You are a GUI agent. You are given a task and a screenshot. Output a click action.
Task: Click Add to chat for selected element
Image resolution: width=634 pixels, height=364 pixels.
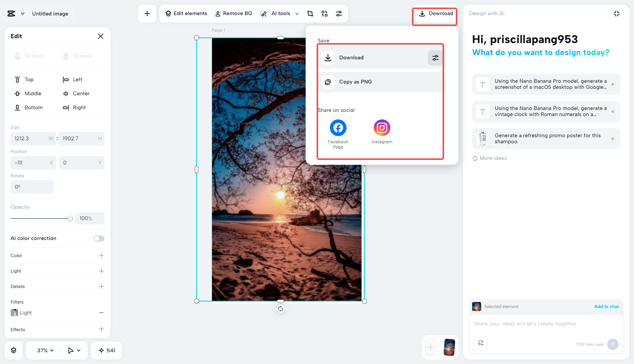pos(606,307)
